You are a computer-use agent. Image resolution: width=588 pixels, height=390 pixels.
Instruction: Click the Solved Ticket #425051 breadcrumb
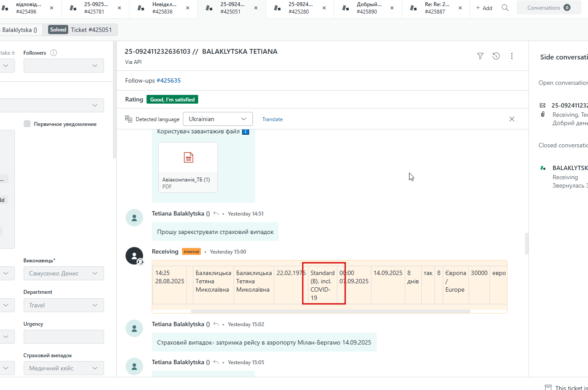click(80, 30)
